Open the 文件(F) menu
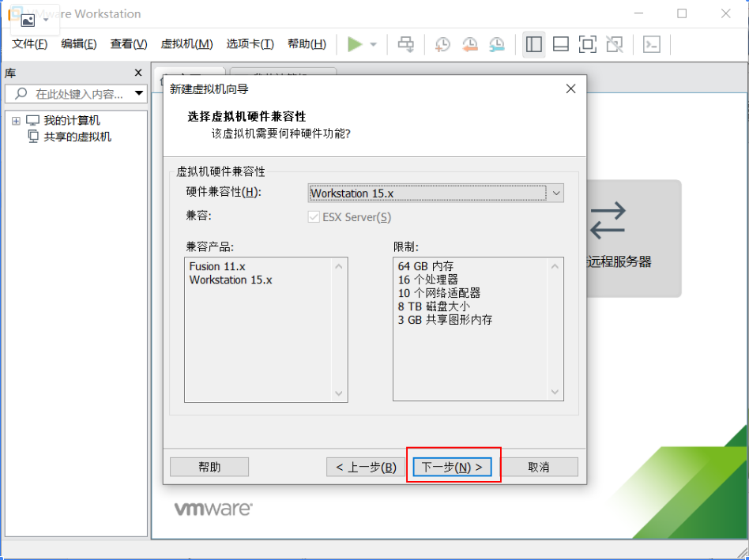 click(x=29, y=44)
